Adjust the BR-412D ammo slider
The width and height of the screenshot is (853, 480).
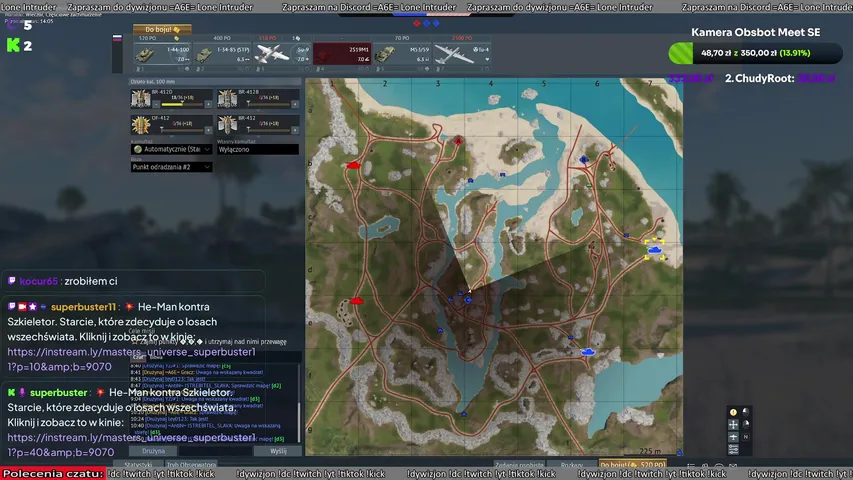click(182, 104)
